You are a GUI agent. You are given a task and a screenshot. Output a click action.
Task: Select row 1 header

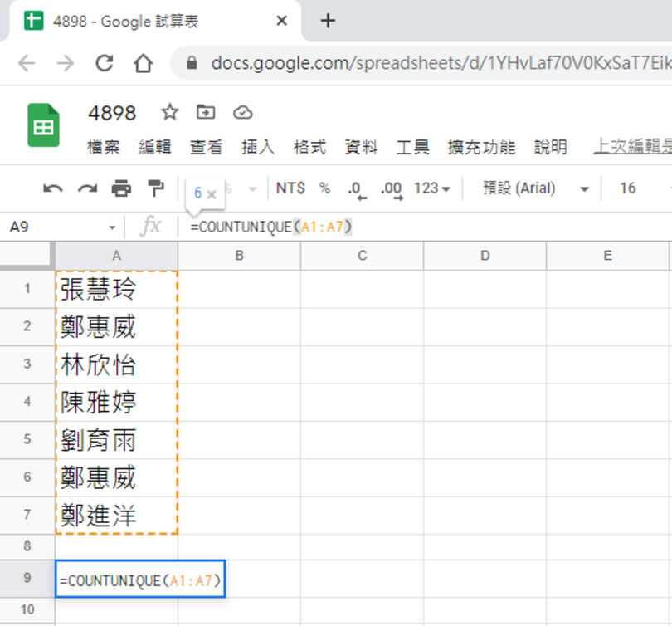pos(27,289)
